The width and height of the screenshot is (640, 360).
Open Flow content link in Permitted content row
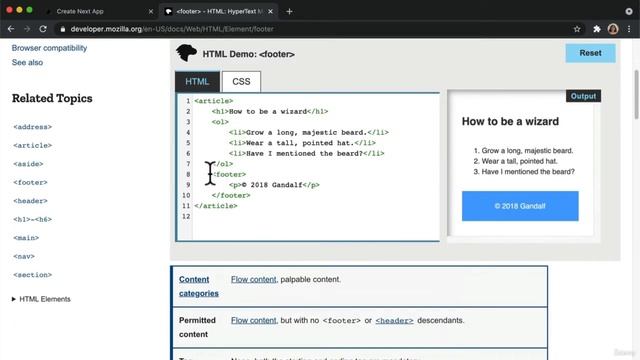(x=253, y=320)
